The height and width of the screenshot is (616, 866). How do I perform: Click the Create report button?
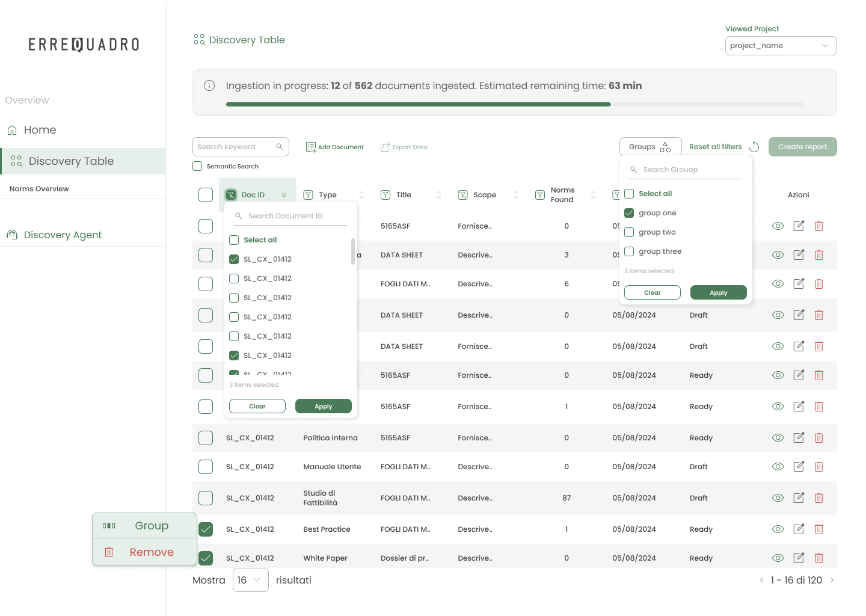click(x=802, y=146)
